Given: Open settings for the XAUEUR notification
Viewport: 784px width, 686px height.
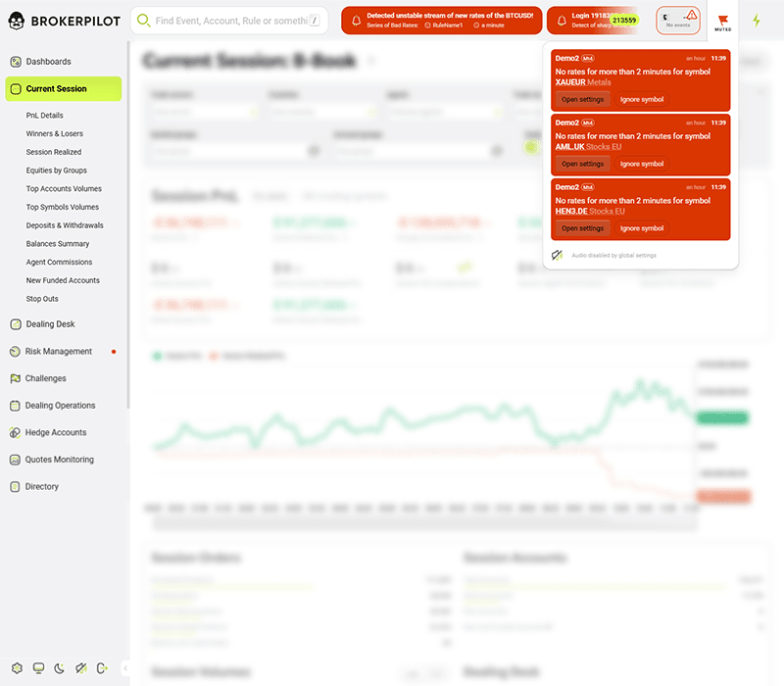Looking at the screenshot, I should (x=581, y=99).
